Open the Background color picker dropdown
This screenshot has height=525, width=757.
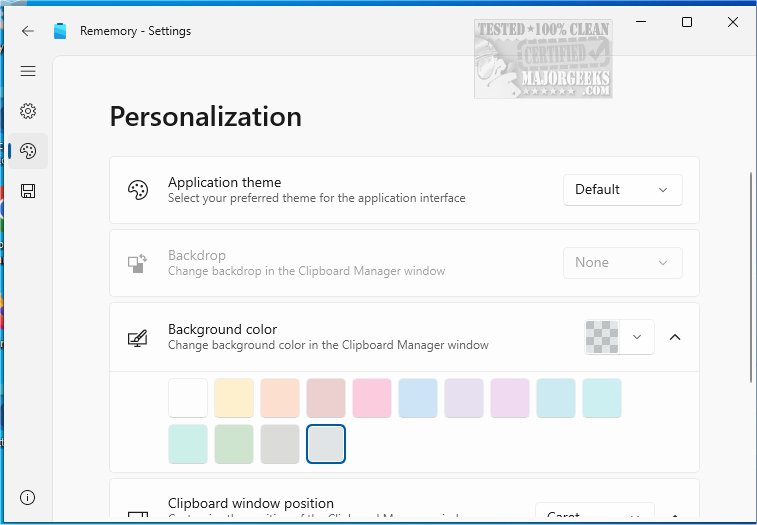click(619, 337)
